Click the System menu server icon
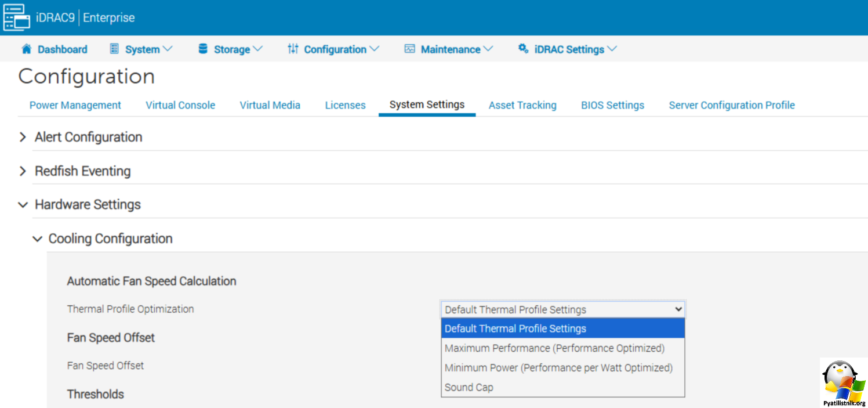The width and height of the screenshot is (868, 408). click(x=114, y=49)
